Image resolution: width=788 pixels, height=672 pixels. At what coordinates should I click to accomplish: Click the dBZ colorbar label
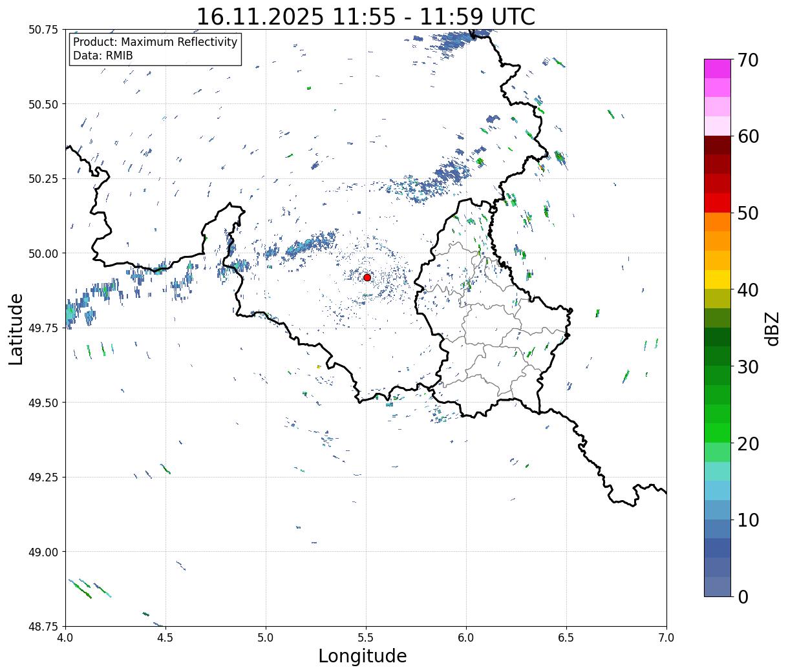tap(772, 328)
